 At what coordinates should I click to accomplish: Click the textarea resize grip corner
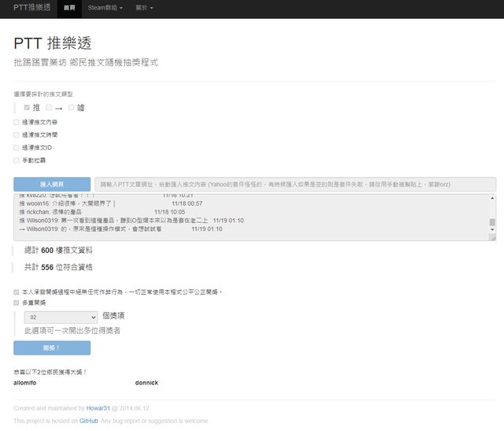pyautogui.click(x=492, y=237)
